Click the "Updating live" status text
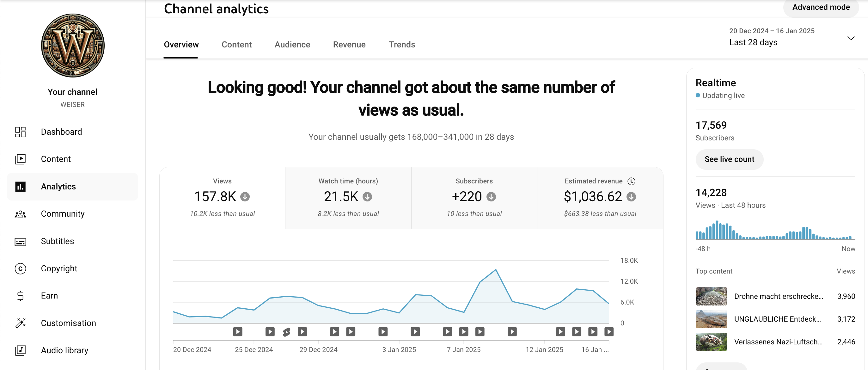Screen dimensions: 868x370 [x=723, y=96]
